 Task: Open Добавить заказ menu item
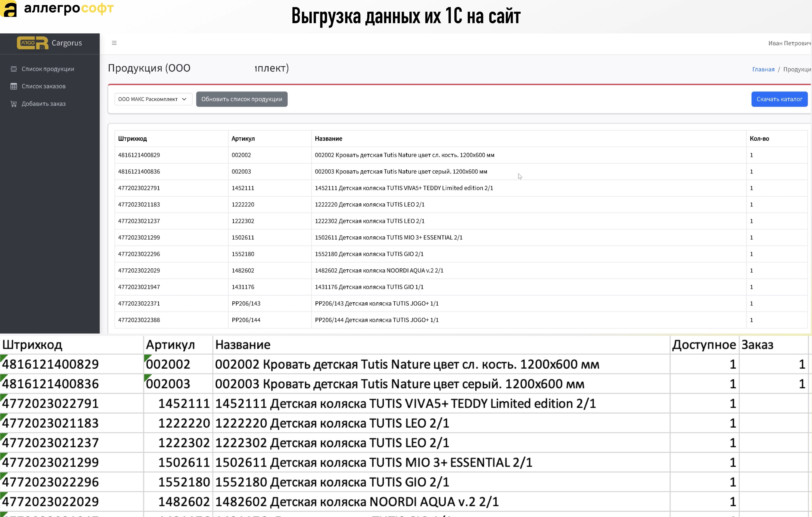[x=43, y=104]
